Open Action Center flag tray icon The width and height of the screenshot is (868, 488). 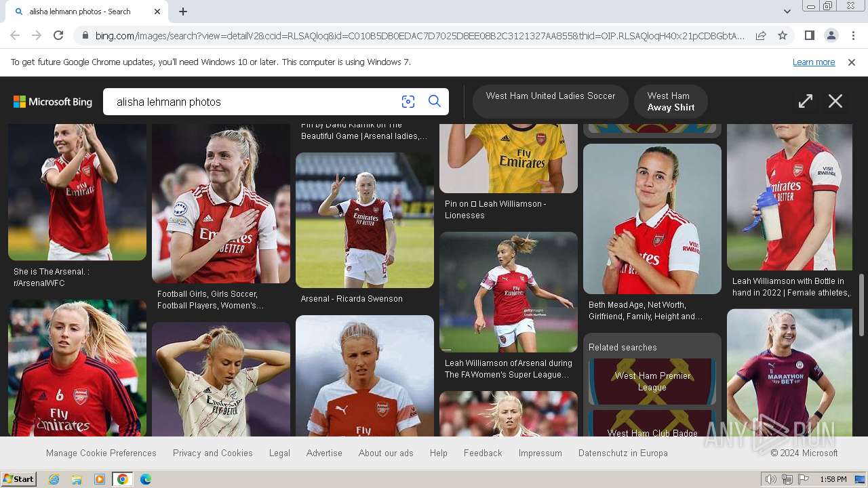tap(804, 479)
